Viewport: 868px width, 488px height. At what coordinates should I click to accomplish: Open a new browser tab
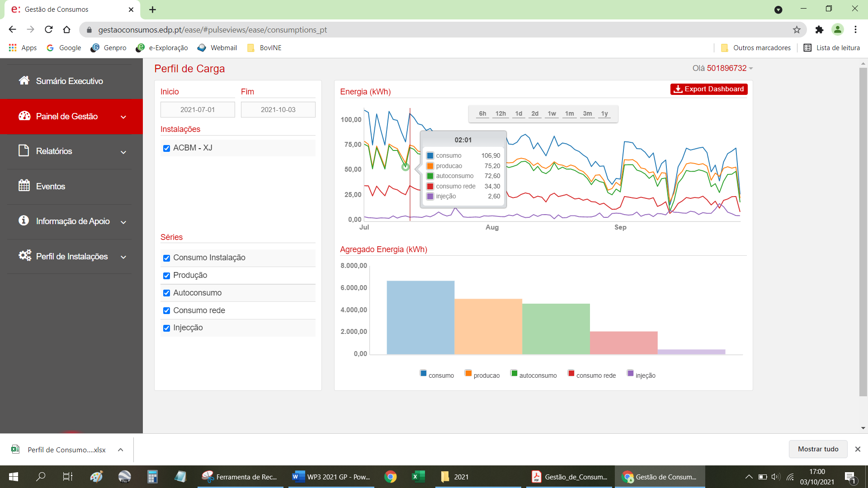pyautogui.click(x=153, y=9)
